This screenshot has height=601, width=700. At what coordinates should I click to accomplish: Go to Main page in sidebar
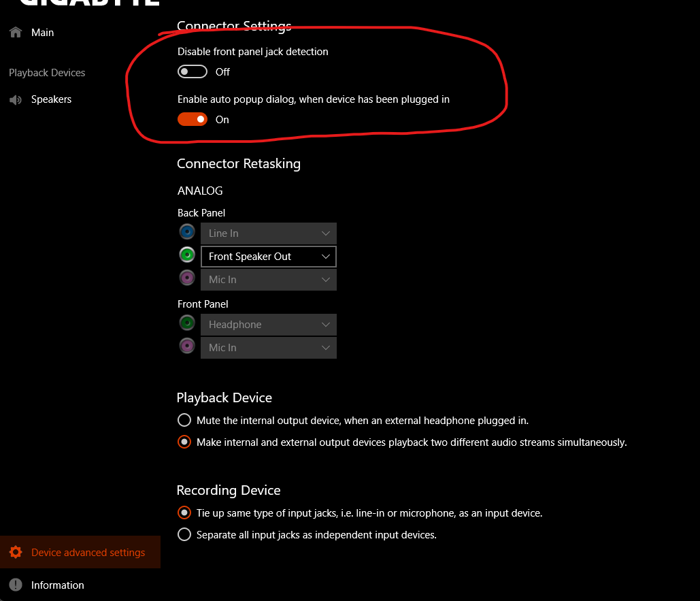pos(42,33)
